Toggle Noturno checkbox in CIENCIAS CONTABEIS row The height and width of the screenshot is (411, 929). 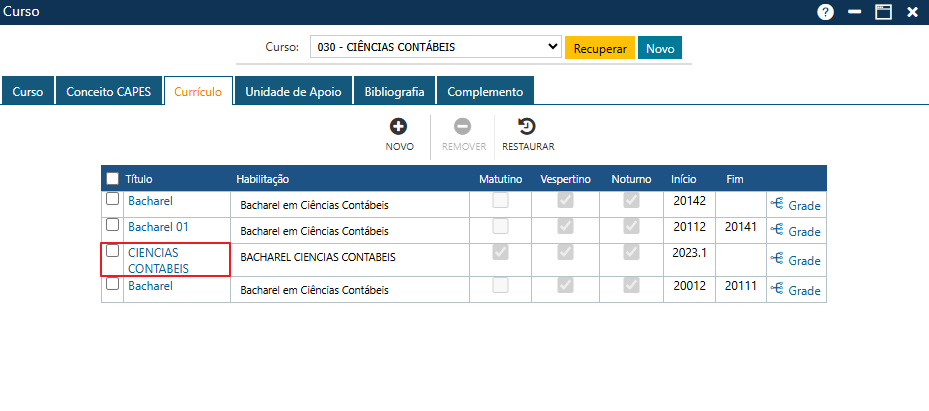pyautogui.click(x=631, y=252)
